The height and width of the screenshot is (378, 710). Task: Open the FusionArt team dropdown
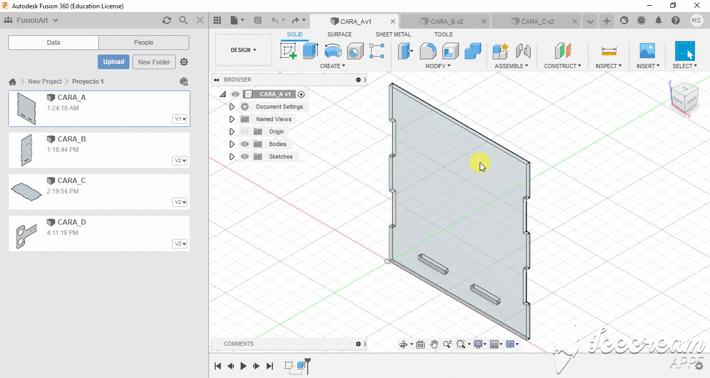[x=31, y=20]
